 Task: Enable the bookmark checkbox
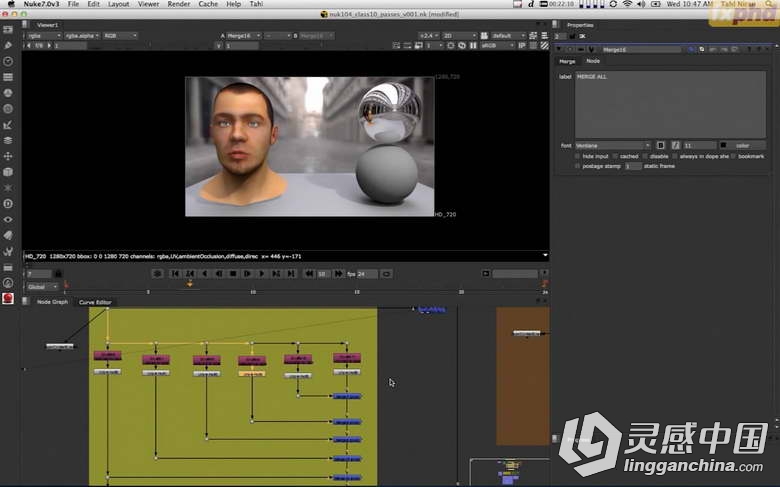click(733, 156)
